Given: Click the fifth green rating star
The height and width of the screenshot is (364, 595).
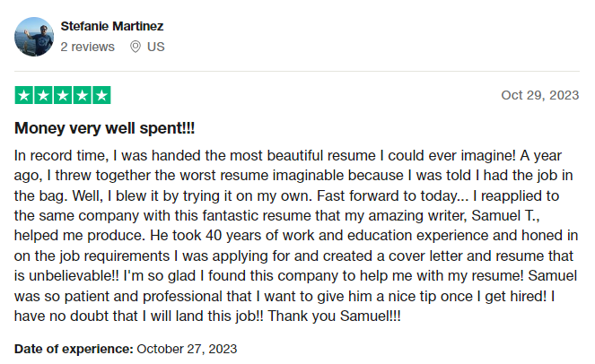Looking at the screenshot, I should (101, 95).
